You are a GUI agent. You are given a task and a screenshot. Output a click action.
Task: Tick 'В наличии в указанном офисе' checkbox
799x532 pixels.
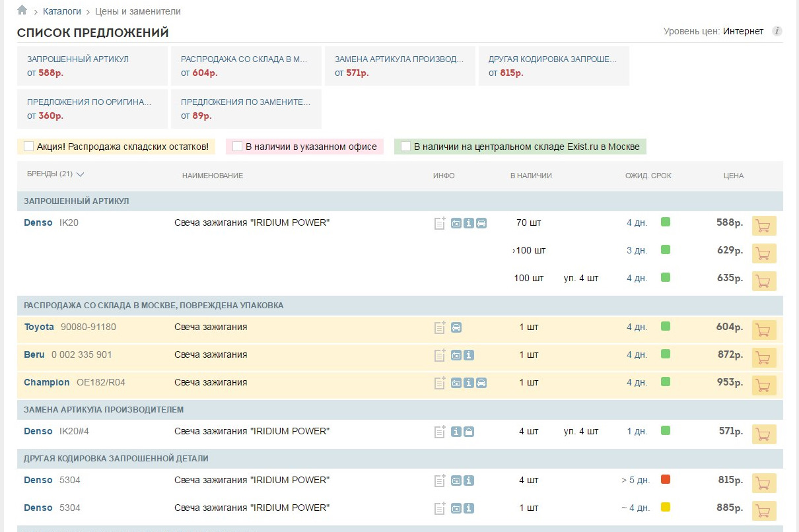click(x=237, y=147)
